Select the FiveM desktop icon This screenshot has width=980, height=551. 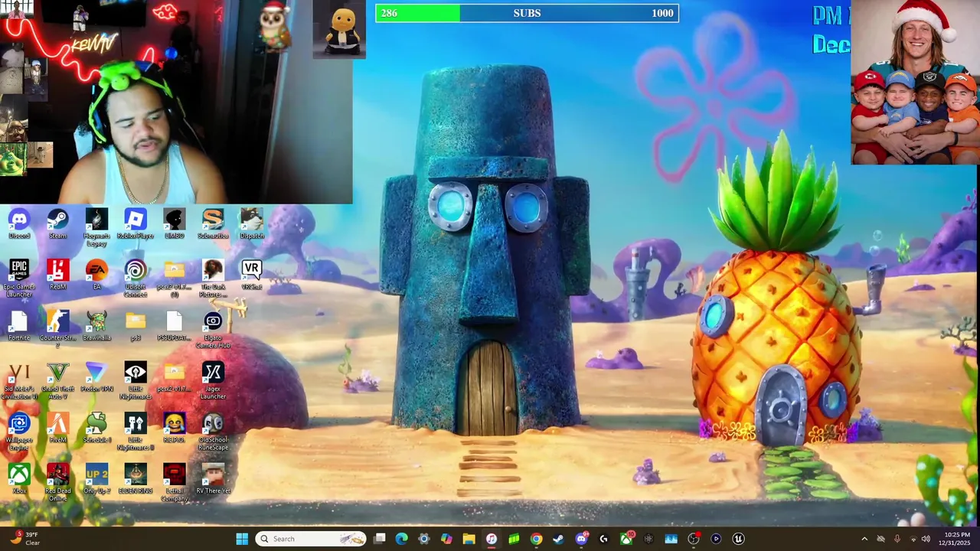point(58,428)
